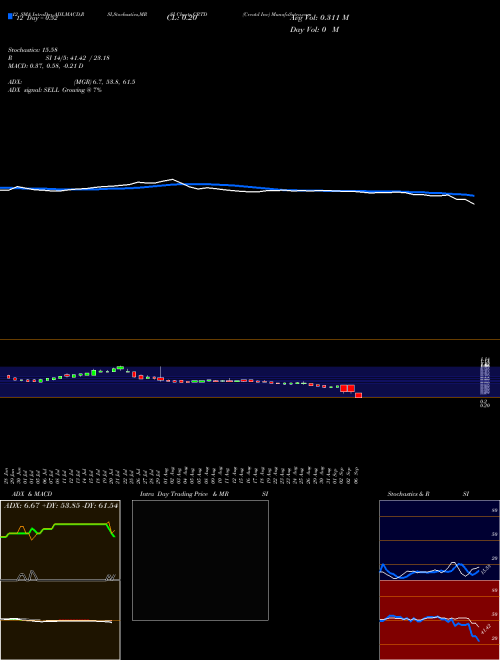
Task: Click the green ADX line chart panel
Action: pos(60,540)
